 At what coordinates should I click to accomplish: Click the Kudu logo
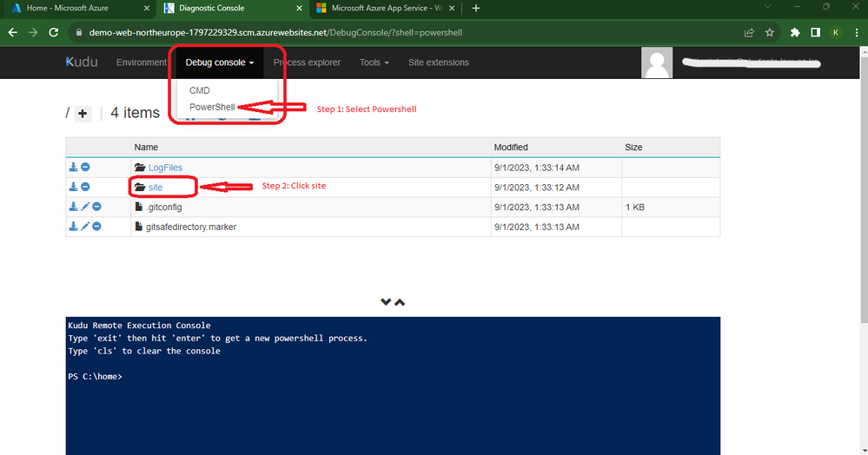[x=82, y=62]
